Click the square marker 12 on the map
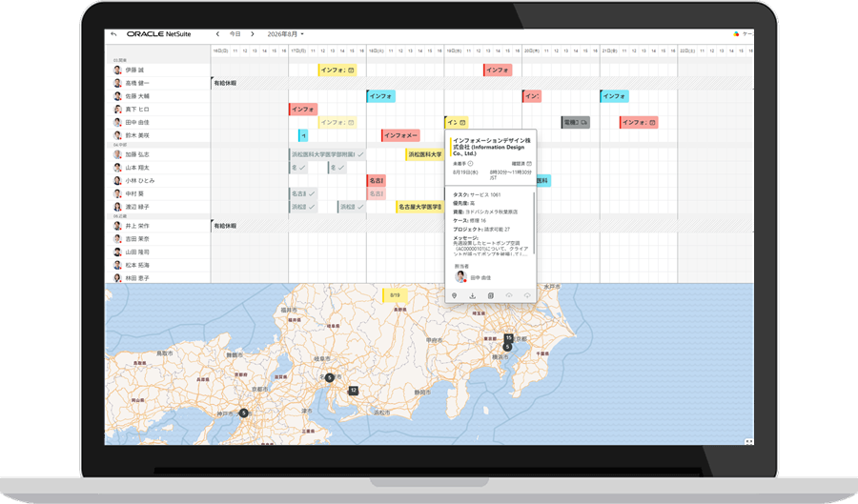 pyautogui.click(x=354, y=391)
